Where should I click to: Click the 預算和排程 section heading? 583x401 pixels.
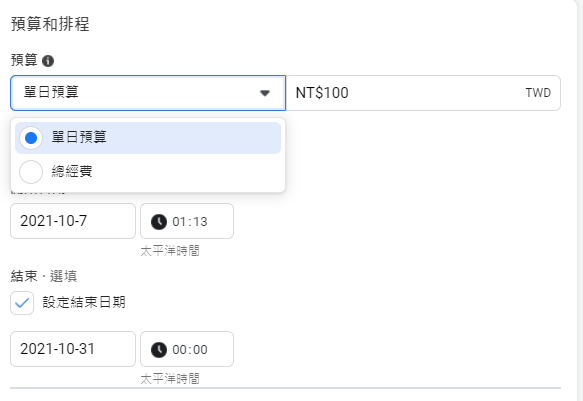coord(50,24)
